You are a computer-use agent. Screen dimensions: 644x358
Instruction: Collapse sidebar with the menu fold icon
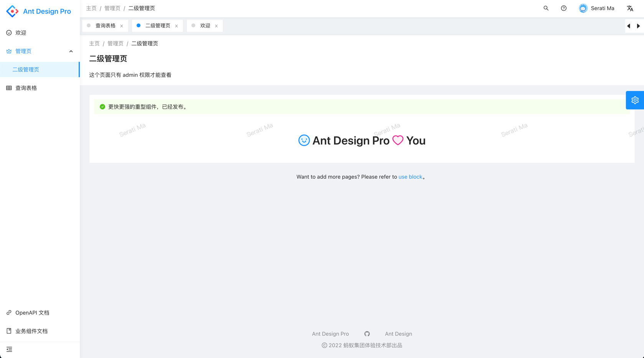[x=9, y=349]
